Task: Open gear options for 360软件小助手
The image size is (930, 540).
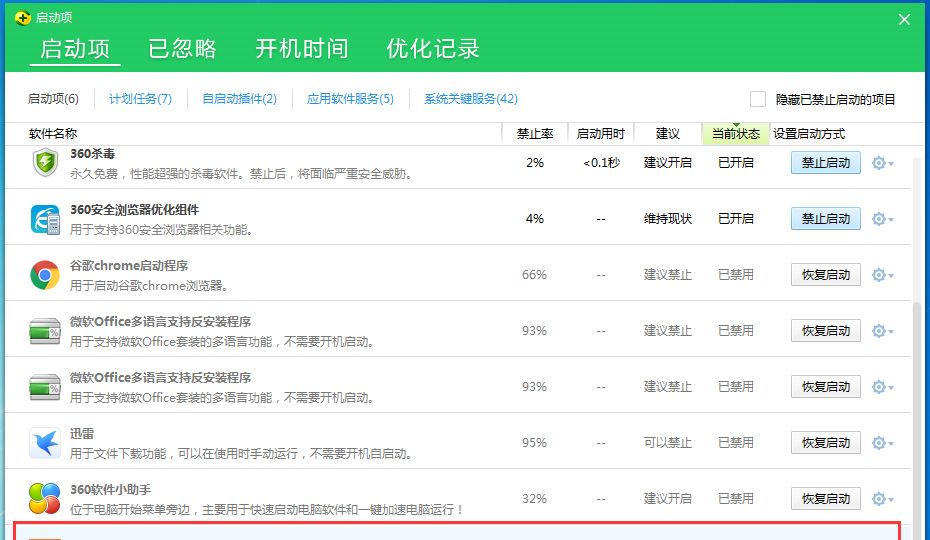Action: click(881, 499)
